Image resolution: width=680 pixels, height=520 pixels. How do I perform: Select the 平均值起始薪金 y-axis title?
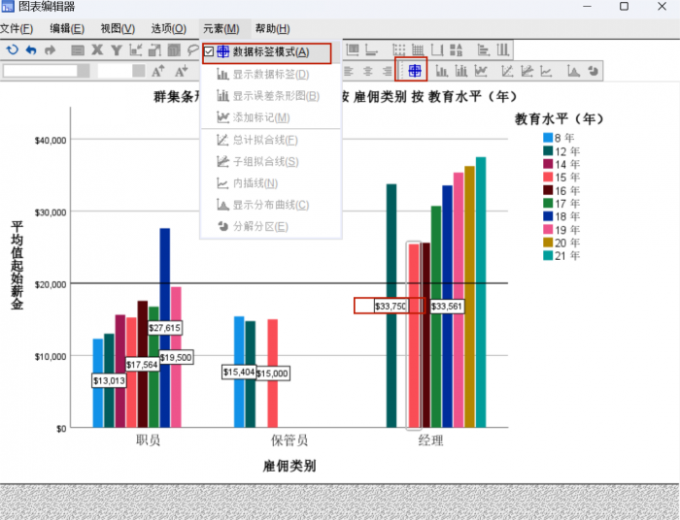tap(17, 265)
